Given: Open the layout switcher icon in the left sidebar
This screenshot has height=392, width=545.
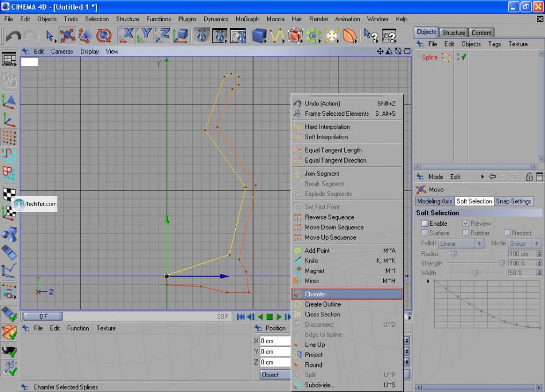Looking at the screenshot, I should [x=9, y=60].
